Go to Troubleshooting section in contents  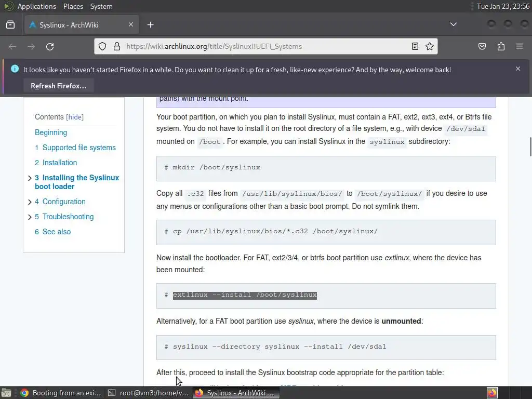pos(64,217)
